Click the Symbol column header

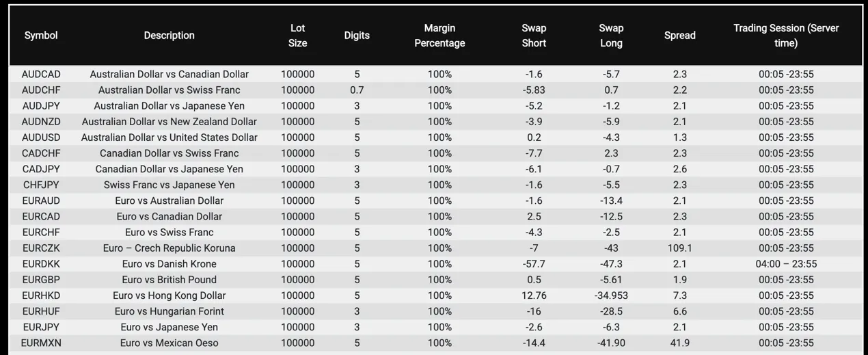[41, 36]
